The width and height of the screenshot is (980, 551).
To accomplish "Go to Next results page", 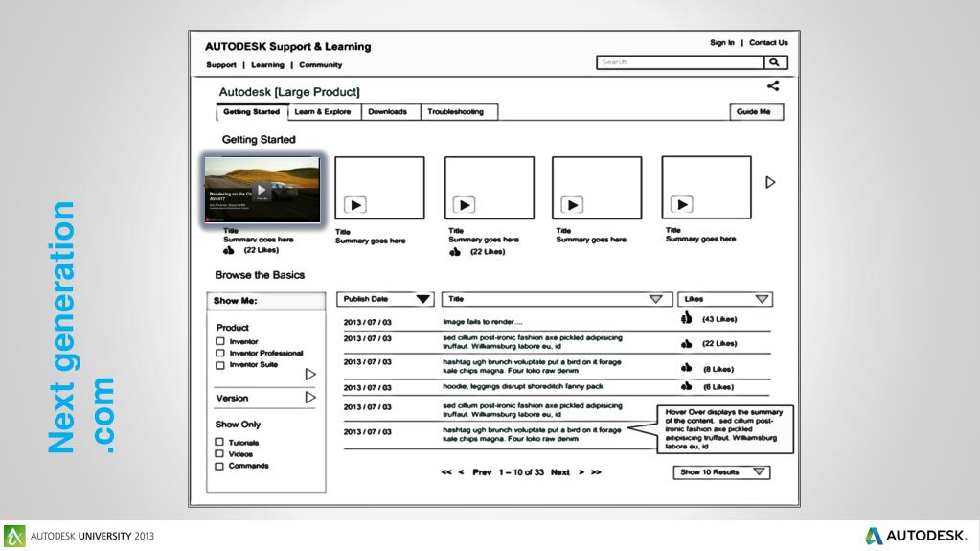I will [560, 472].
